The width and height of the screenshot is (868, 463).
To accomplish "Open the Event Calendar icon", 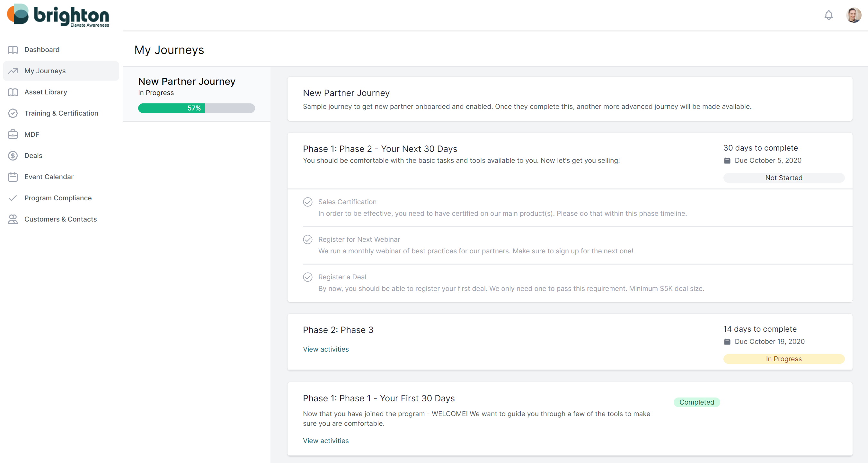I will [13, 177].
